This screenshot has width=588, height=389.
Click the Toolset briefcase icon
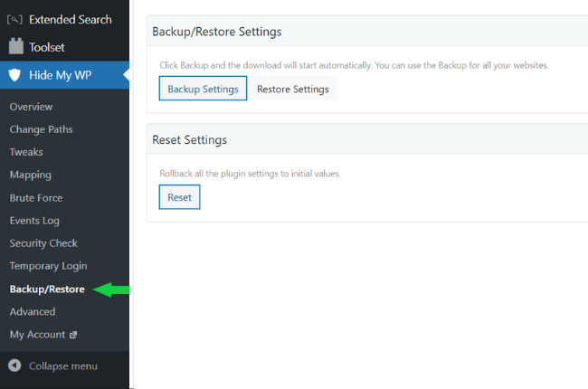(15, 47)
